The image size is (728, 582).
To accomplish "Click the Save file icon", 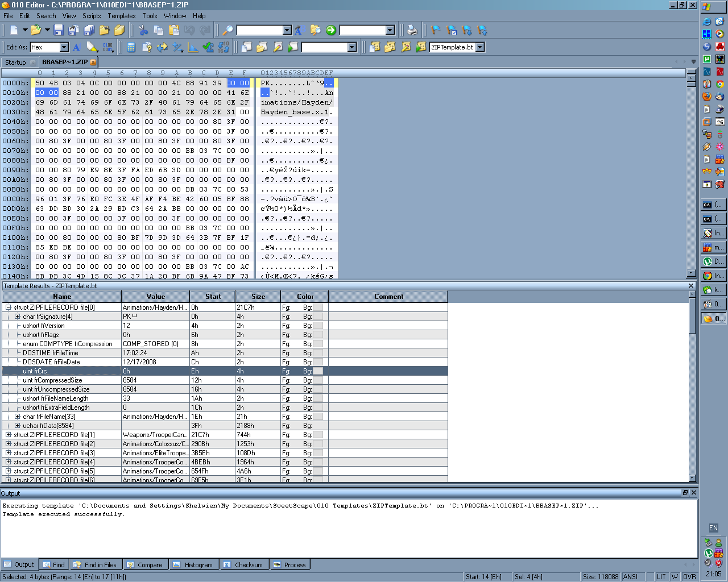I will [x=59, y=30].
